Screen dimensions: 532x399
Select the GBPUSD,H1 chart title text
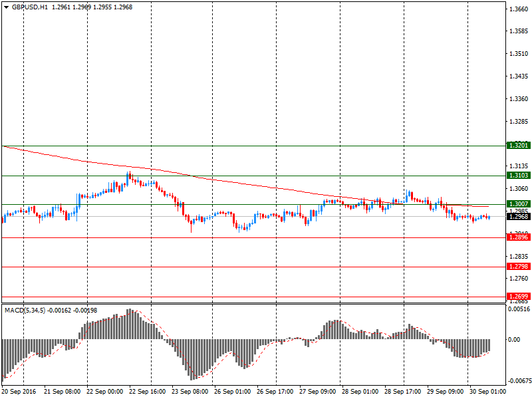(x=30, y=7)
